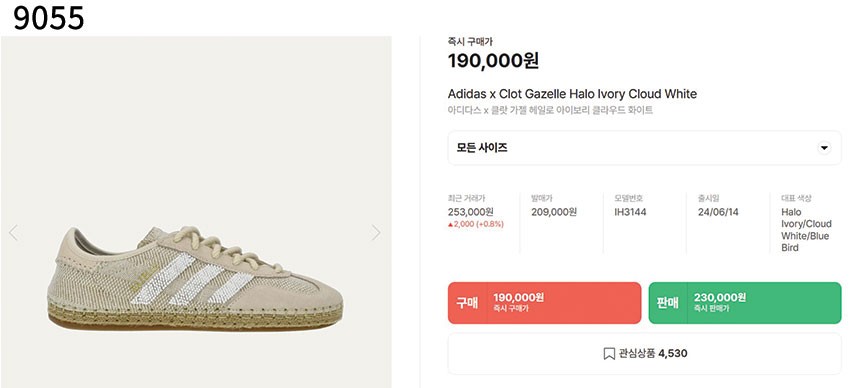Click the 9055 number label
The height and width of the screenshot is (388, 860).
pos(48,18)
